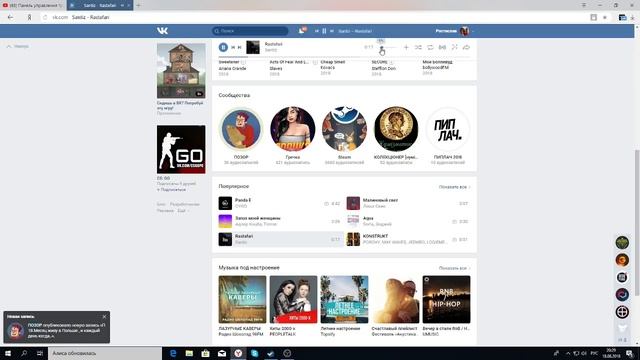Open Yandex Browser taskbar icon

(x=238, y=353)
